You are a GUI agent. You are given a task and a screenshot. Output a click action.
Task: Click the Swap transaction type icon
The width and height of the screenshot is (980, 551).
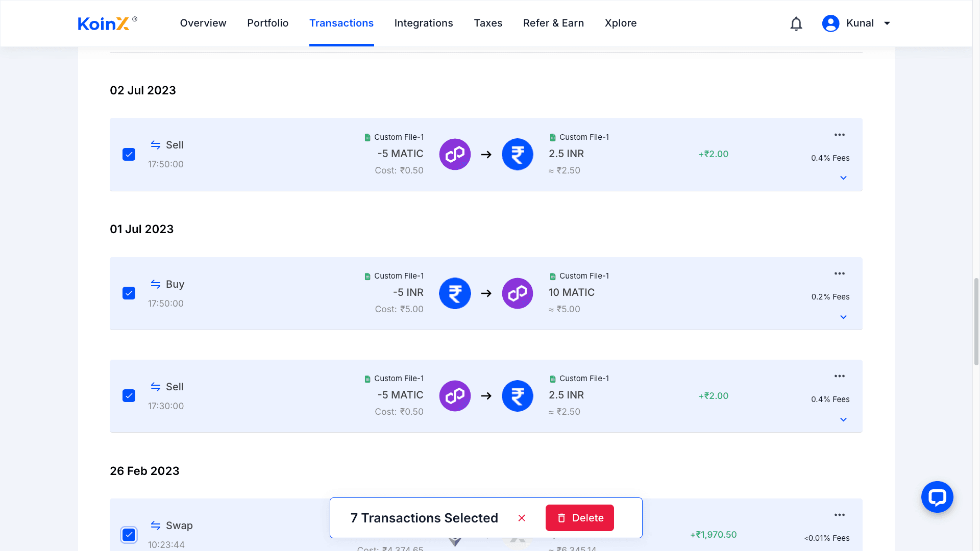156,525
